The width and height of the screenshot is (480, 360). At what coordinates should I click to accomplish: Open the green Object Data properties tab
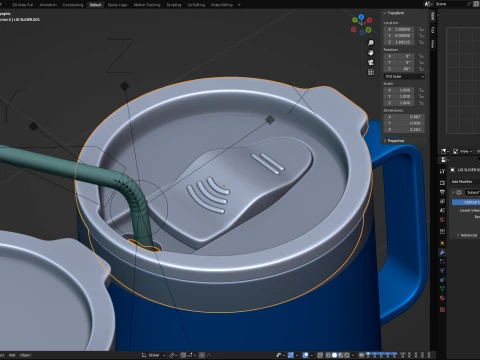click(442, 289)
